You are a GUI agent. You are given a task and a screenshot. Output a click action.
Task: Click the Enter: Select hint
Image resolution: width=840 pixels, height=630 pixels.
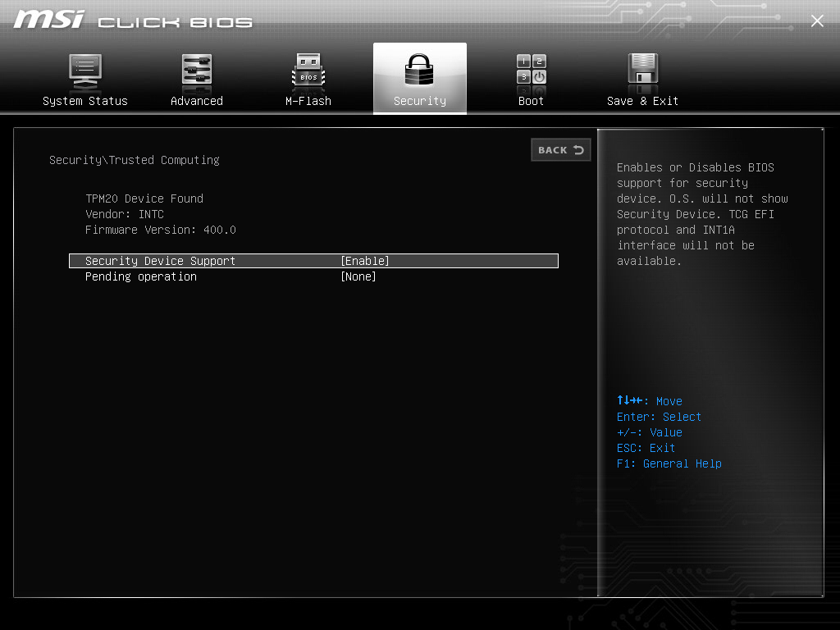[x=659, y=417]
